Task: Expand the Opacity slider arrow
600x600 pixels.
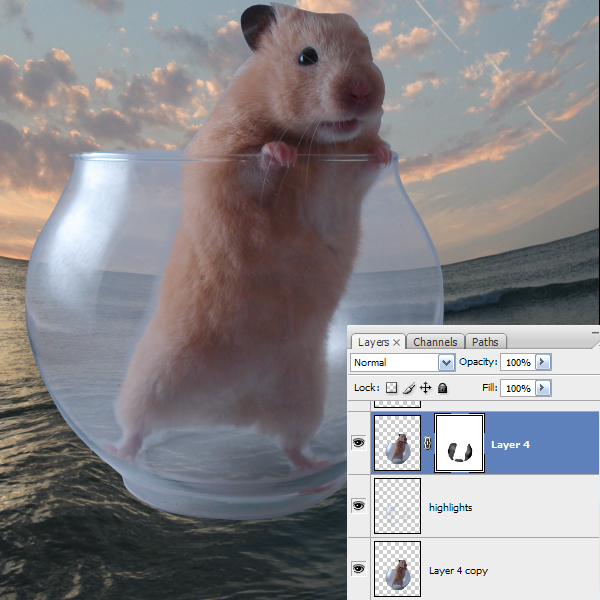Action: pos(543,362)
